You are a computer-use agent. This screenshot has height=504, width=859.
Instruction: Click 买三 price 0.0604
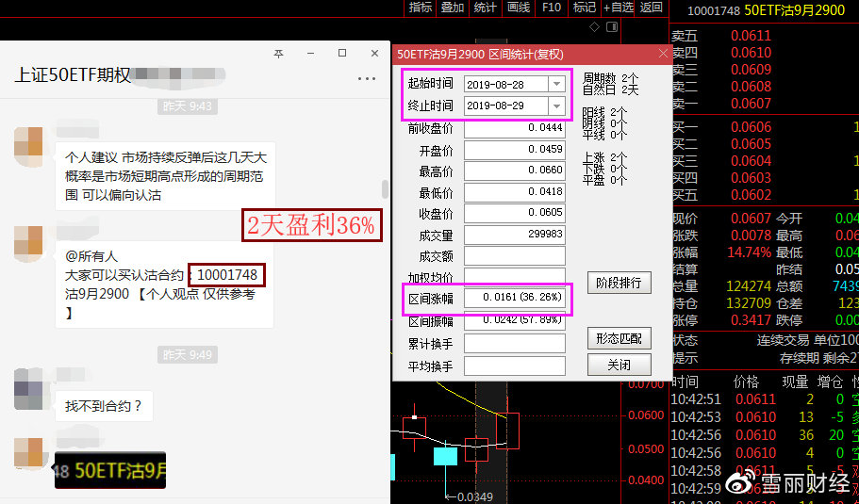coord(751,161)
